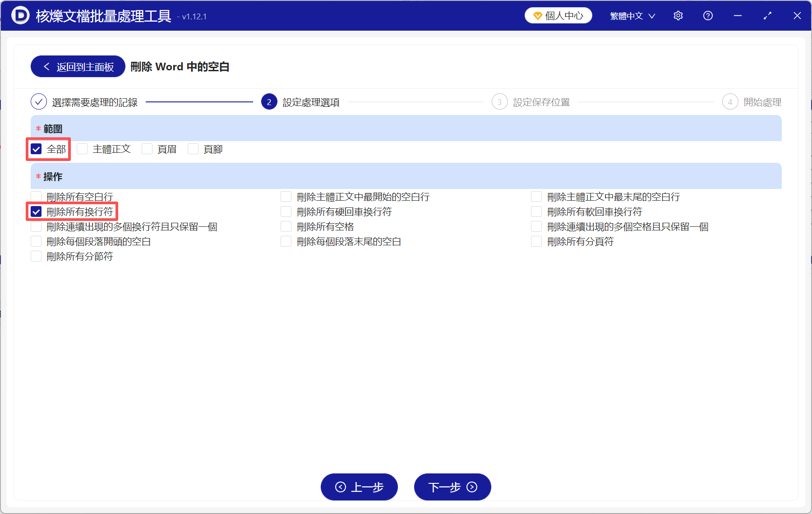Screen dimensions: 812x514
Task: Click the checkmark circle on step 選擇需要處理的記錄
Action: coord(39,102)
